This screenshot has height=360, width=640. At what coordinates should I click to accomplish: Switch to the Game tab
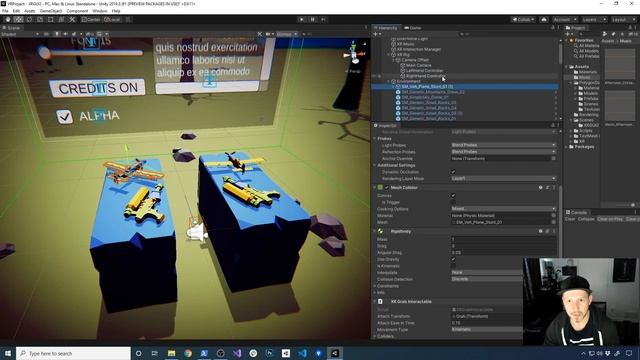click(413, 28)
